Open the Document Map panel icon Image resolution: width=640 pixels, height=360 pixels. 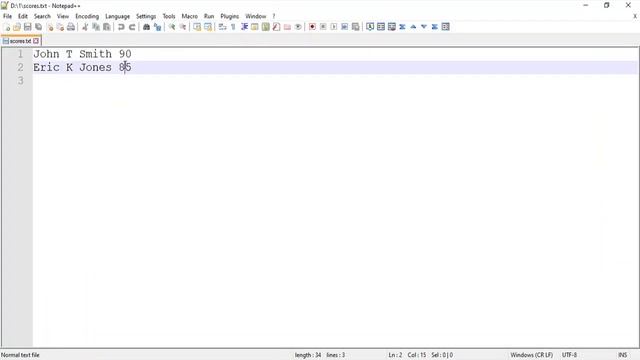[266, 27]
